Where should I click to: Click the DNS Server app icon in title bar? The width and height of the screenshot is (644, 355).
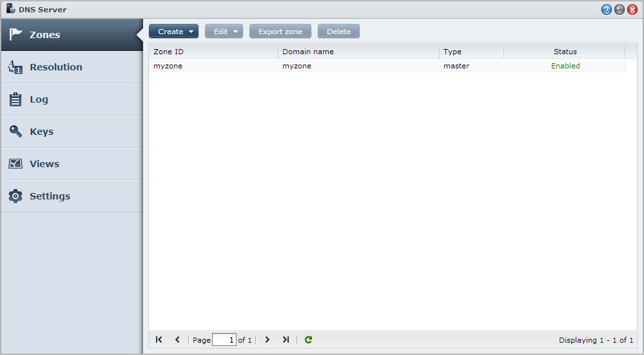tap(11, 8)
